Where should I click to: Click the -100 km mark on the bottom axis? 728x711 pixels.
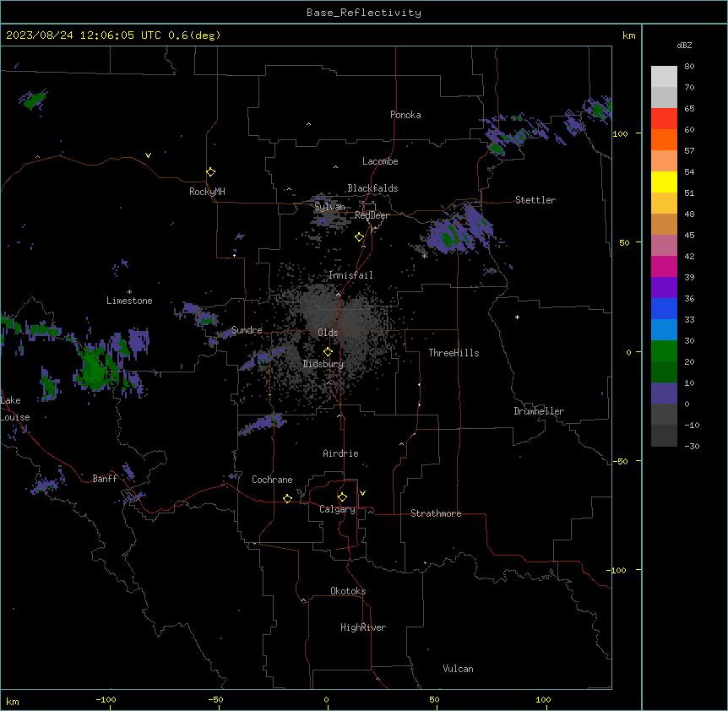pos(106,699)
